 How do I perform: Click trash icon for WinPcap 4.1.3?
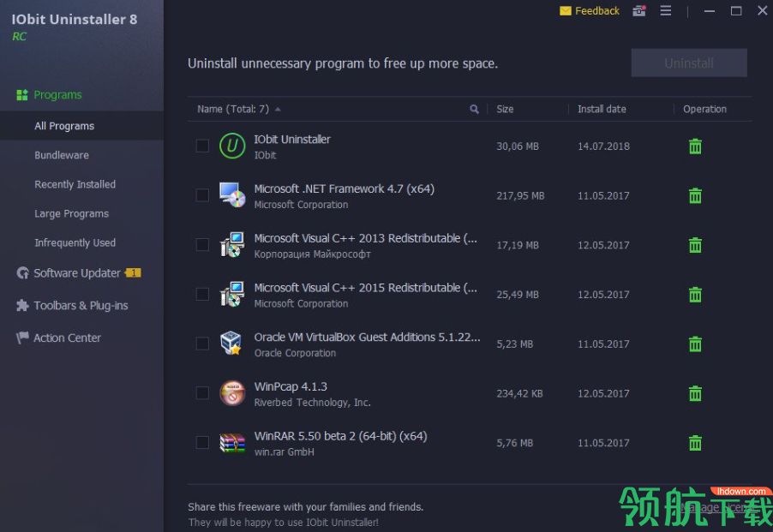(695, 393)
